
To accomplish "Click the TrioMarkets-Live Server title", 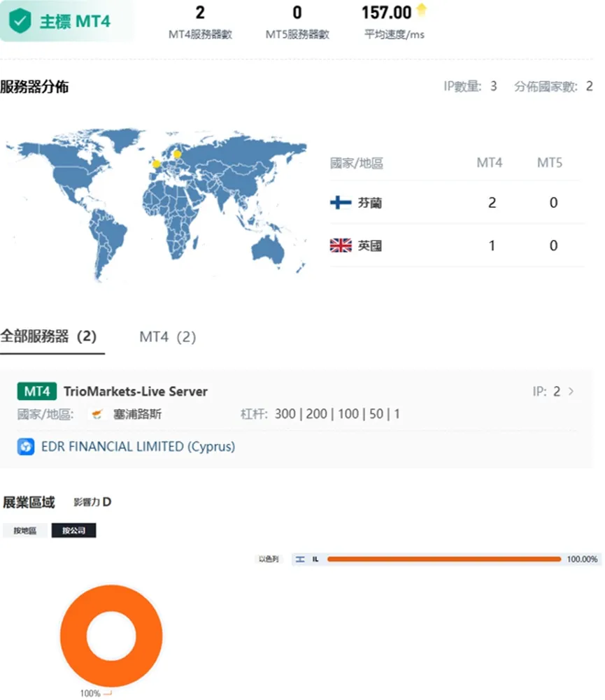I will coord(136,392).
